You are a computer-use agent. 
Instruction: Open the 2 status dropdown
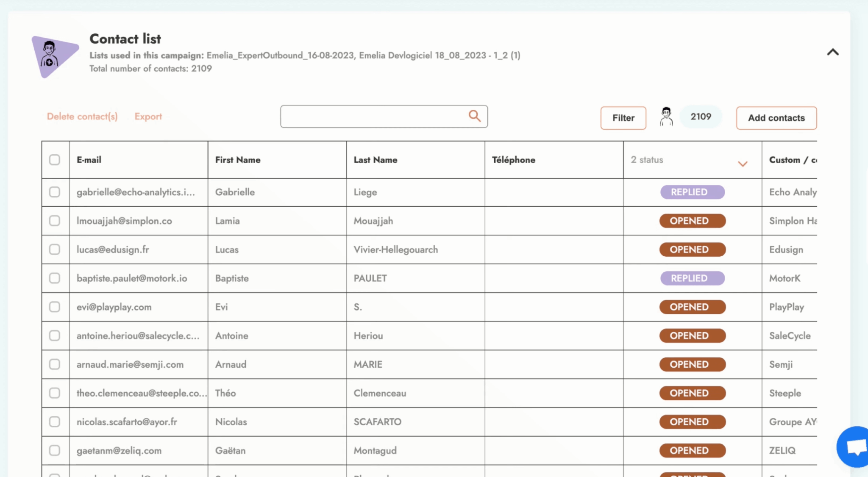coord(742,164)
